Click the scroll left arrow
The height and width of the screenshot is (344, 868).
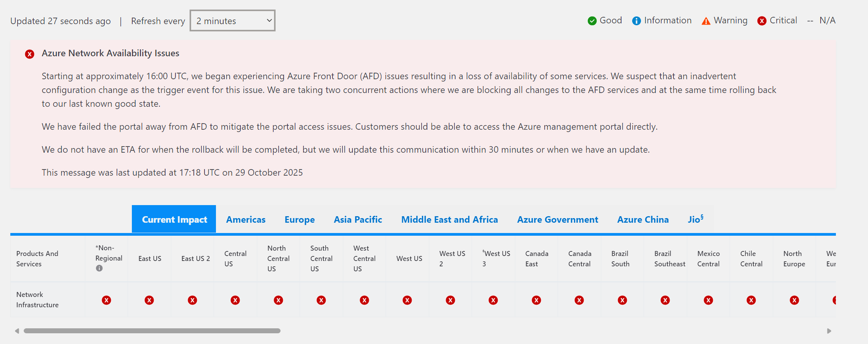tap(17, 331)
